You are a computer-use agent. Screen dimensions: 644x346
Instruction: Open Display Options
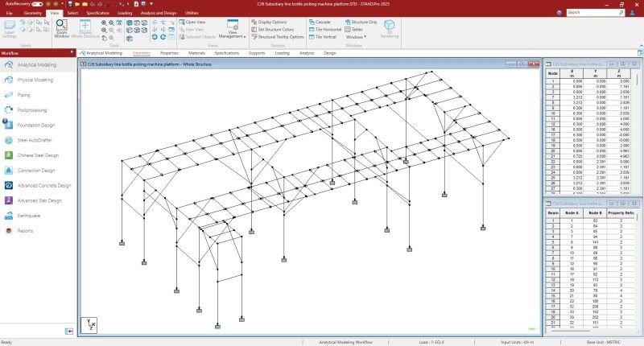pos(269,23)
